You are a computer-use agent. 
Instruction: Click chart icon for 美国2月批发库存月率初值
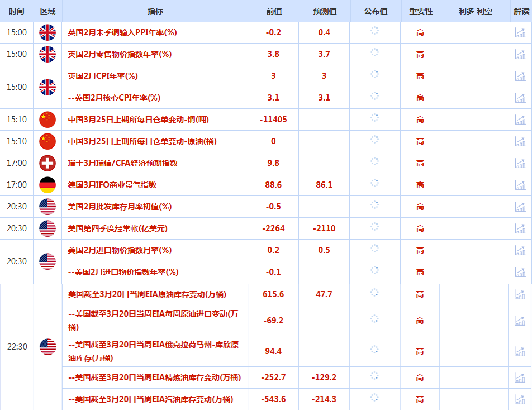520,207
